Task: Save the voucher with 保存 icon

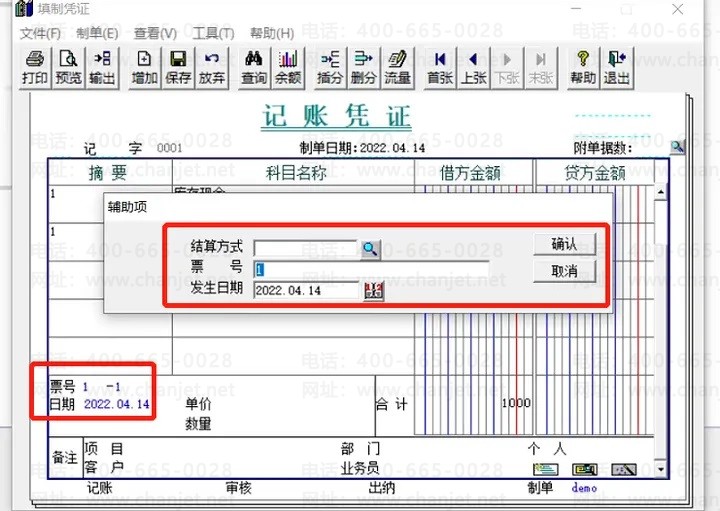Action: point(178,67)
